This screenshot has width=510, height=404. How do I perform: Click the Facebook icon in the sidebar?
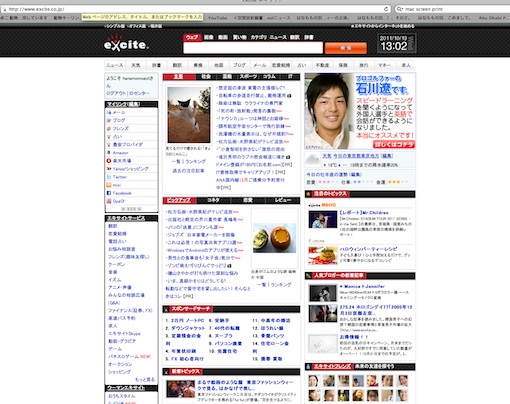coord(109,193)
